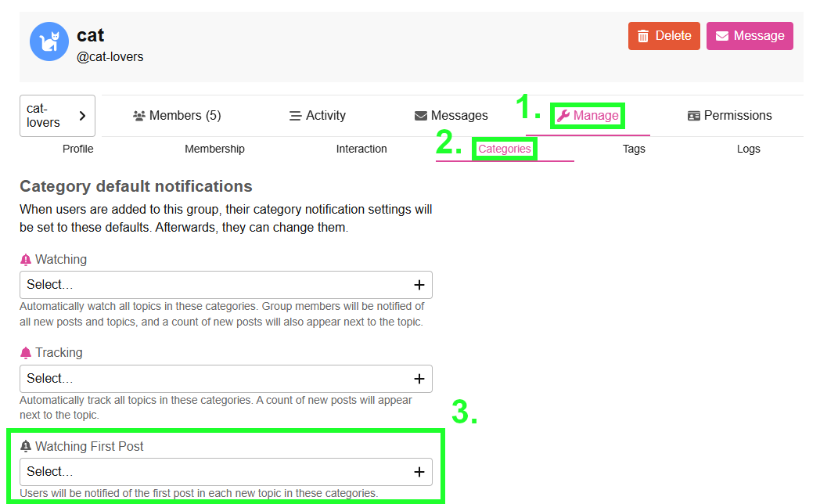The image size is (820, 504).
Task: Open the Watching categories Select dropdown
Action: coord(226,285)
